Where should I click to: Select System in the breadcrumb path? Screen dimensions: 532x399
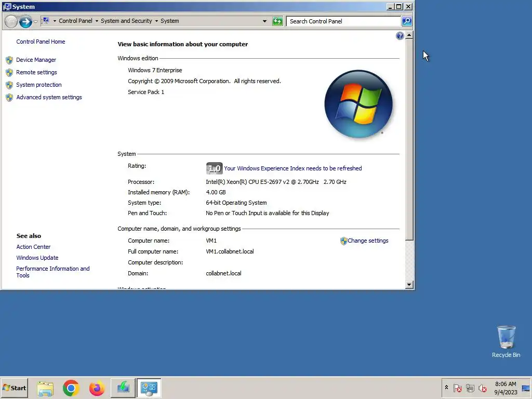[170, 21]
